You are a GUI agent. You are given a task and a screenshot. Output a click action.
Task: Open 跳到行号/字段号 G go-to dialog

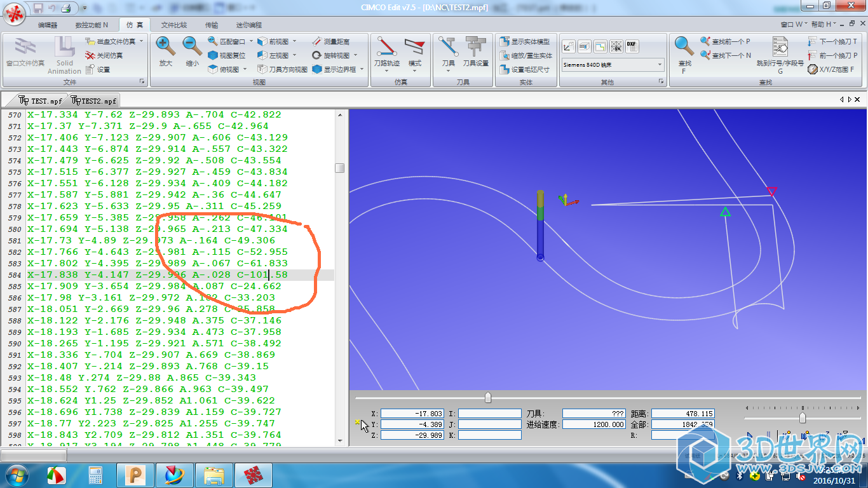(780, 54)
